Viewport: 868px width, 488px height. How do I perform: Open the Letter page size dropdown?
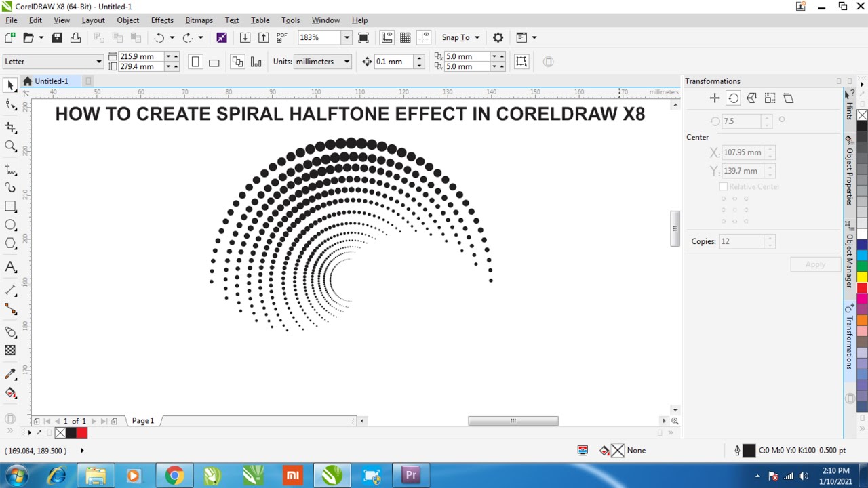pos(98,62)
